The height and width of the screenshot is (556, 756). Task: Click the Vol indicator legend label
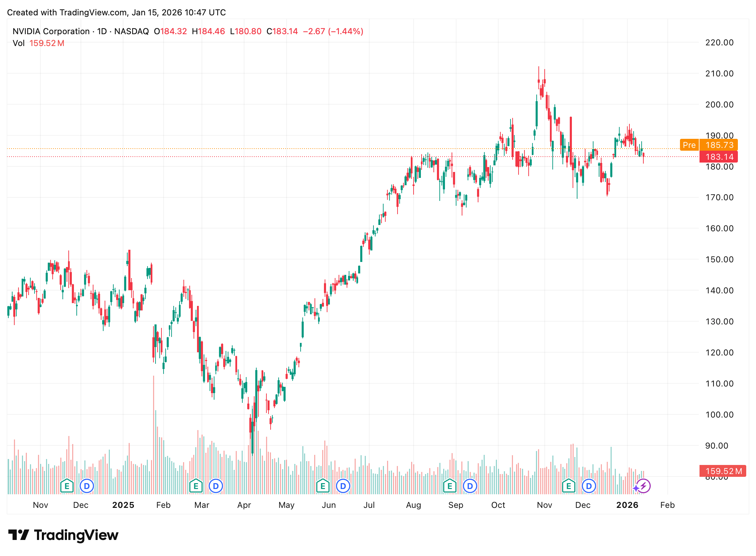click(18, 43)
